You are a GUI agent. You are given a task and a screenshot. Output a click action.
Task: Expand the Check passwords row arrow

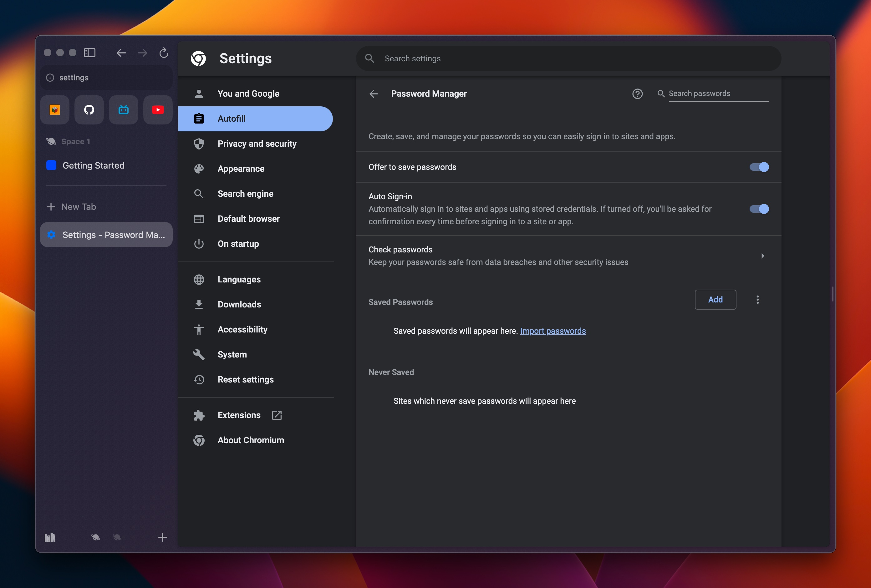point(762,256)
